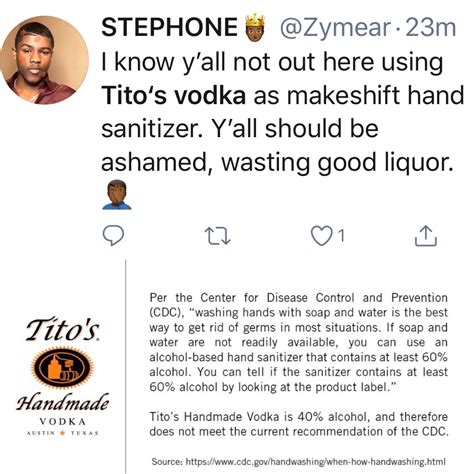Viewport: 474px width, 474px height.
Task: Click the like count number 1
Action: pyautogui.click(x=340, y=236)
